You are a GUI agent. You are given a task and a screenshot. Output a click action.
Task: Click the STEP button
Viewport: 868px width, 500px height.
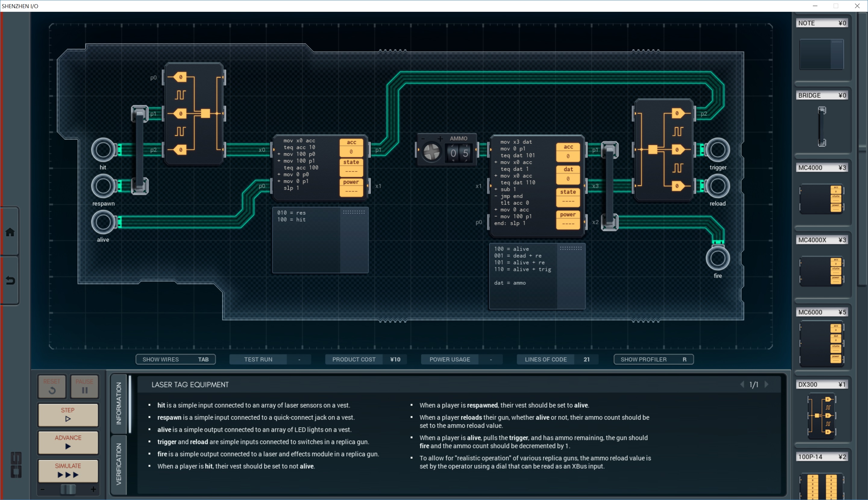point(68,414)
